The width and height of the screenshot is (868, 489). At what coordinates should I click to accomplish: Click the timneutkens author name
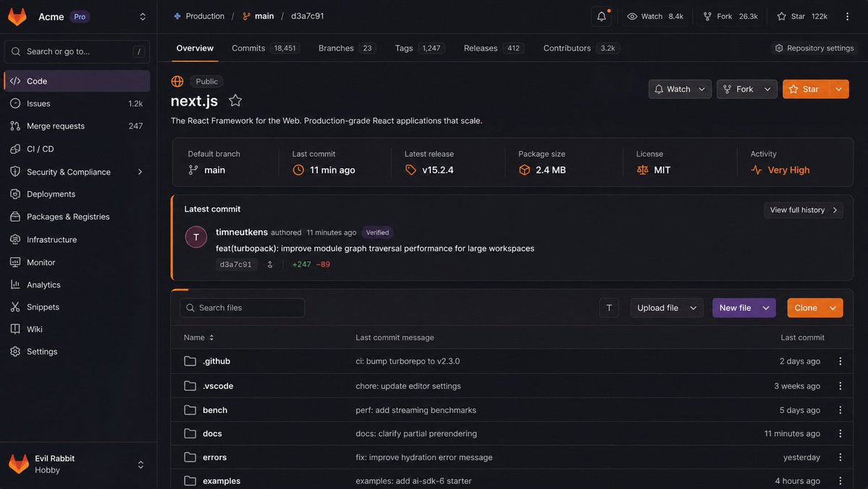[241, 232]
